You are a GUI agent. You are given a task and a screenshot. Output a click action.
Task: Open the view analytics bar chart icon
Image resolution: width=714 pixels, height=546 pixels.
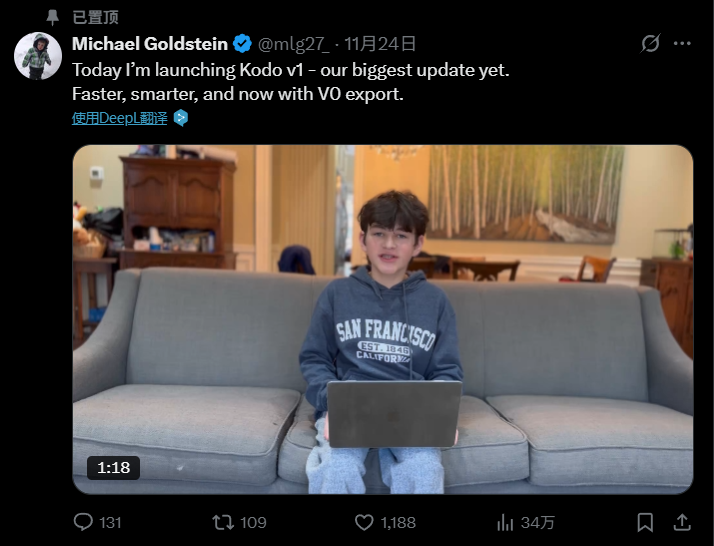[x=506, y=522]
